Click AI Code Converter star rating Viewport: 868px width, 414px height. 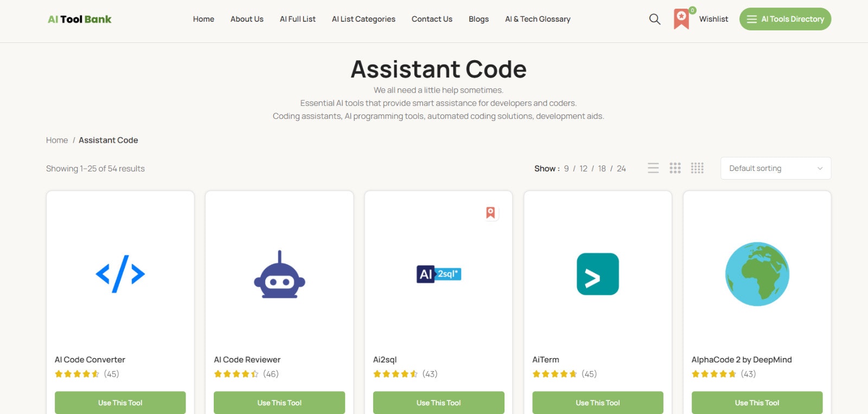click(x=77, y=374)
